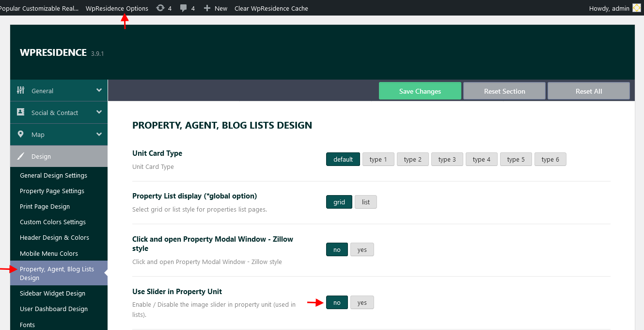This screenshot has height=330, width=644.
Task: Open the Design sidebar section
Action: [x=59, y=156]
